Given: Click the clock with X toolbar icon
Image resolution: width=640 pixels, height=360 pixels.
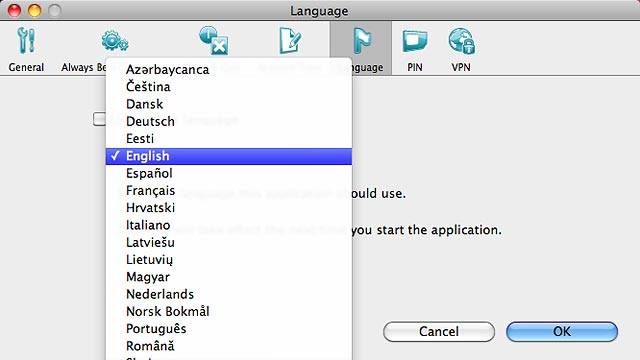Looking at the screenshot, I should click(x=214, y=41).
